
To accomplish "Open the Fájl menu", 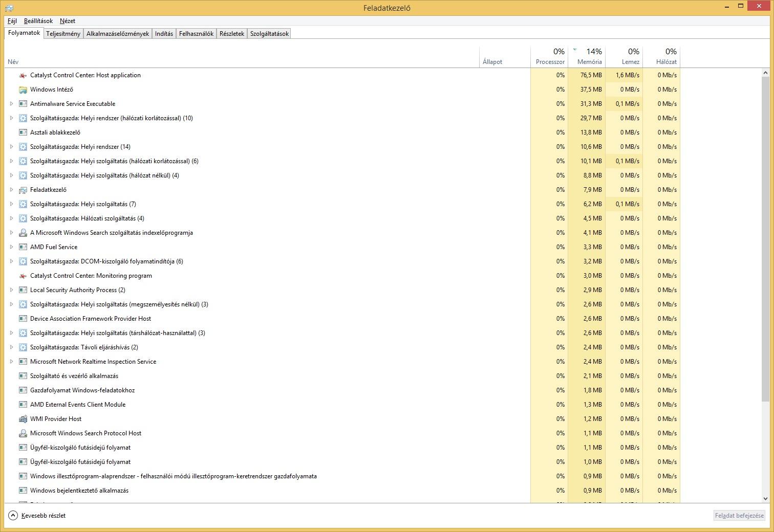I will click(x=12, y=21).
